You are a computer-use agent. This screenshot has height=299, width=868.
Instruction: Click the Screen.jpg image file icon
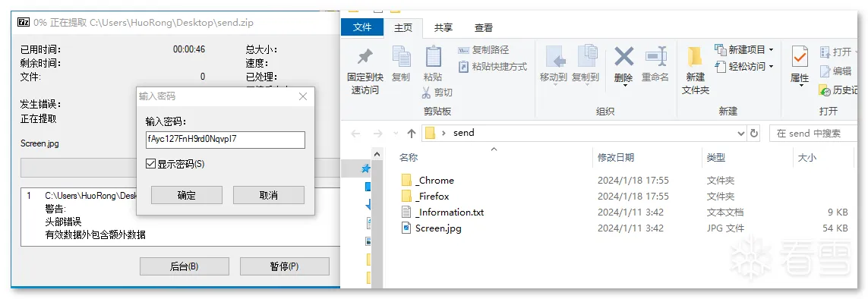(406, 228)
